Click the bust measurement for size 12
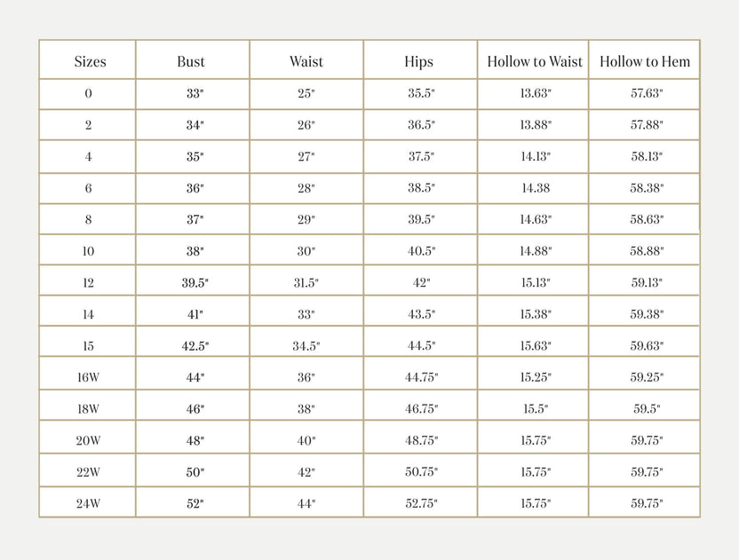Screen dimensions: 739x560 195,282
